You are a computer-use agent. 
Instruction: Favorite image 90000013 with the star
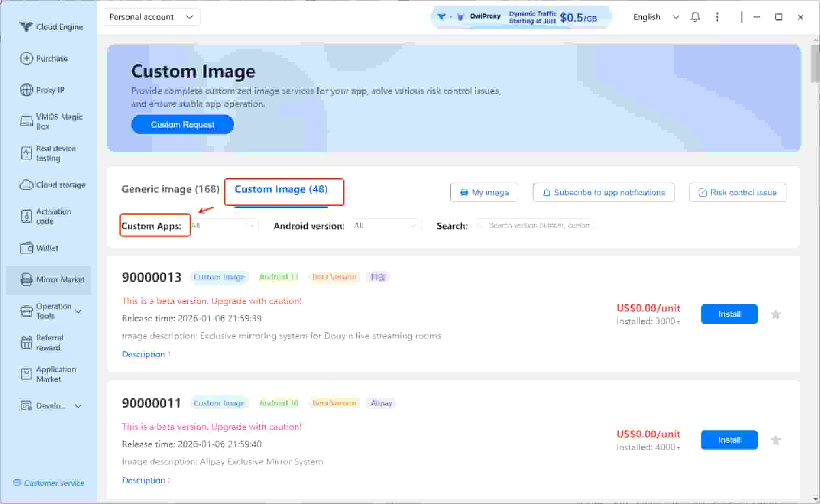[x=775, y=315]
